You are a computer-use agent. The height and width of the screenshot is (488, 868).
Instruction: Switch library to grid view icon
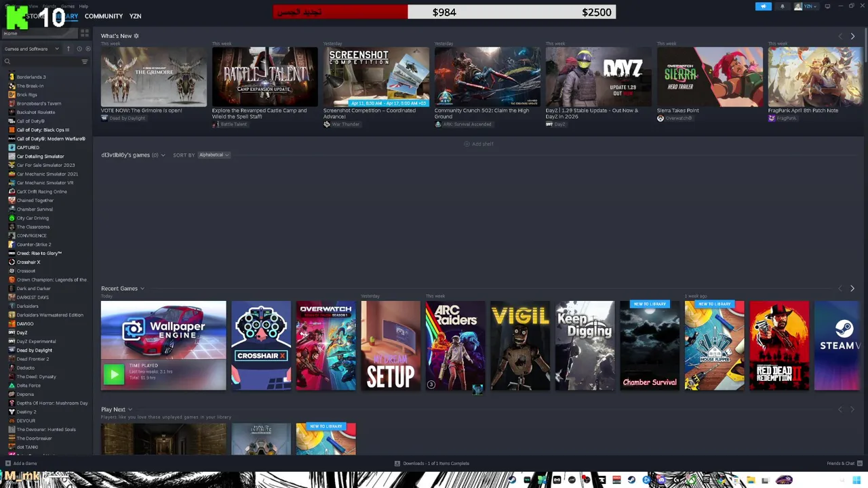pos(85,33)
